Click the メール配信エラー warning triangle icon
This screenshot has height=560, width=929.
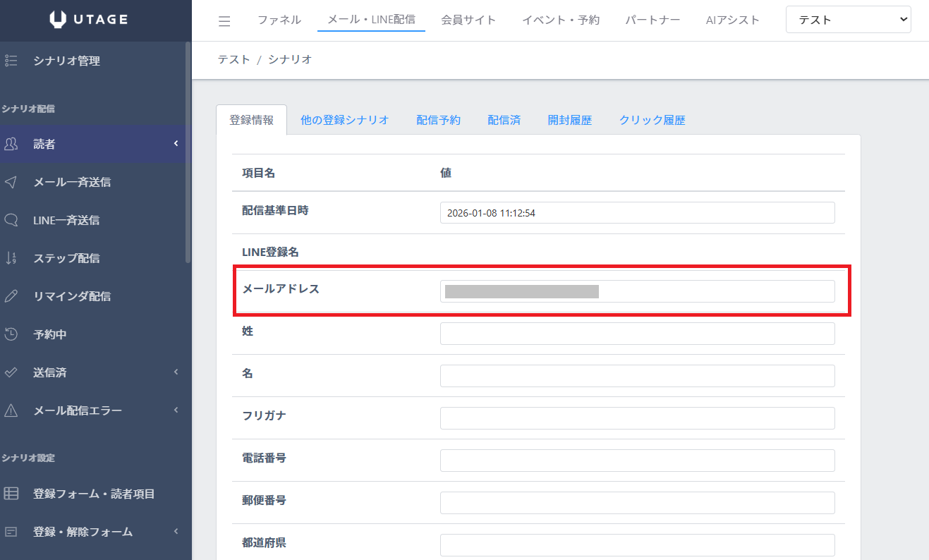tap(11, 410)
